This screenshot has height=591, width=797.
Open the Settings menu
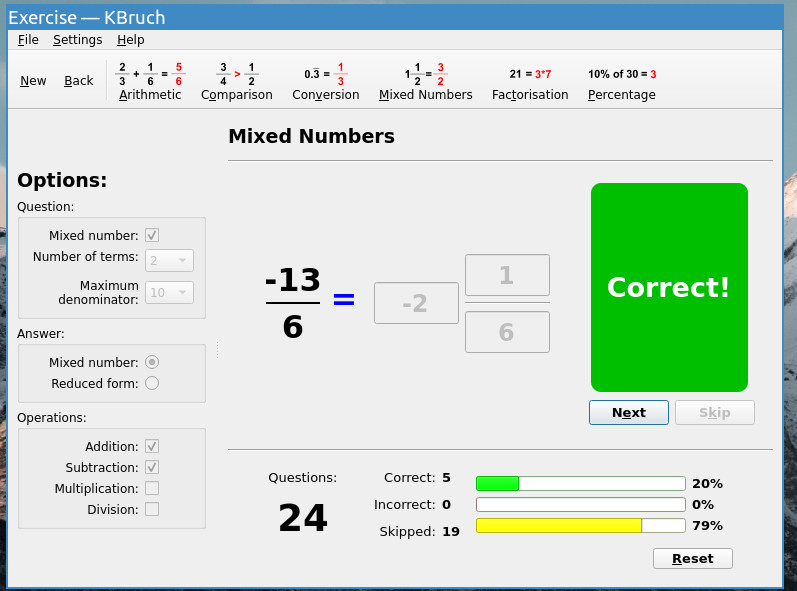click(77, 40)
